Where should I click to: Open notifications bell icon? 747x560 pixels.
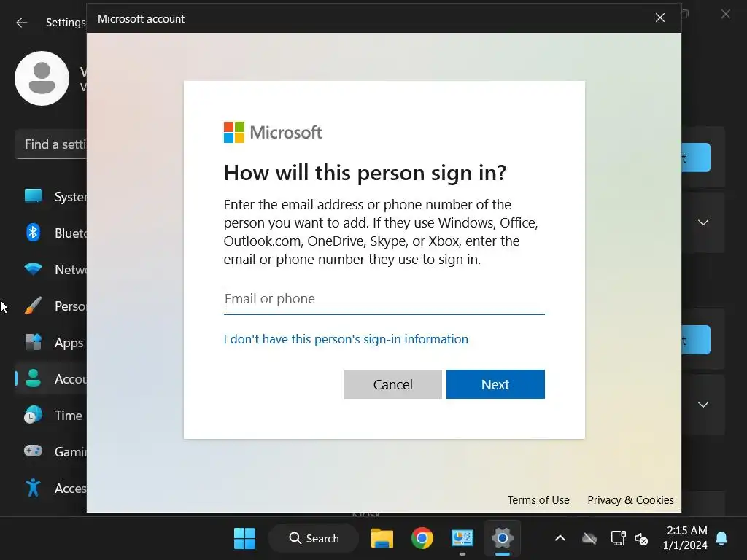tap(721, 539)
